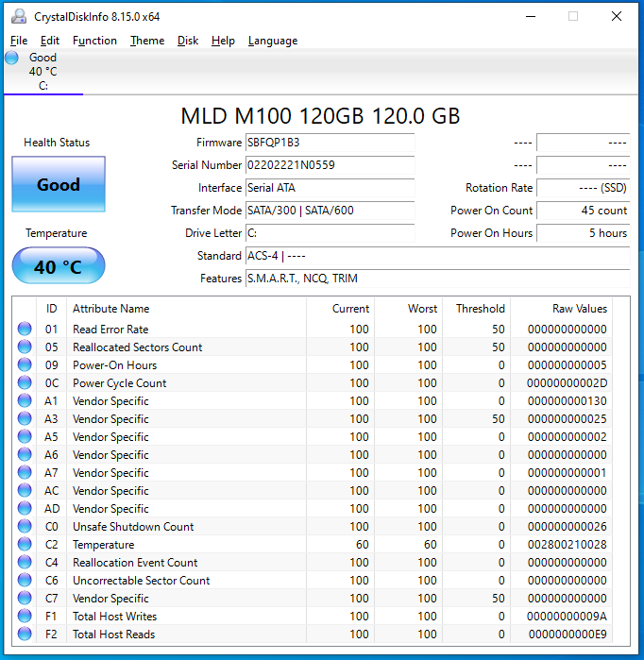Click raw value 002800210028

[x=567, y=545]
